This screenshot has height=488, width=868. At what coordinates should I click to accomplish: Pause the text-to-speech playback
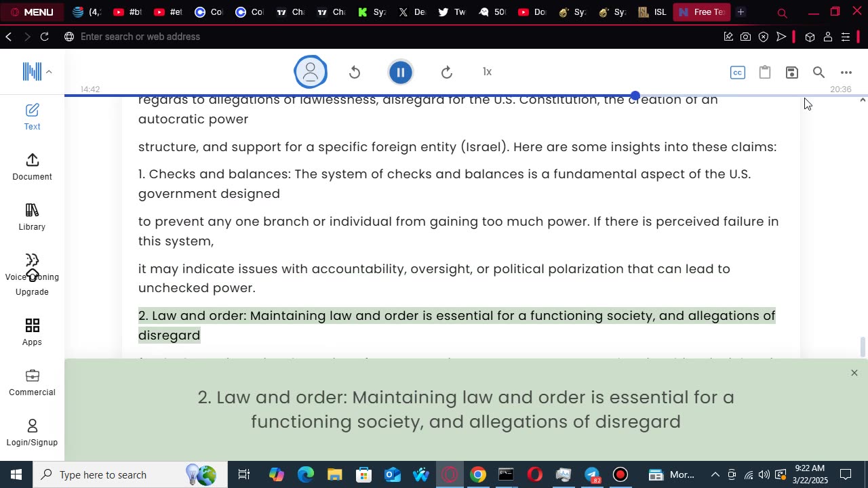(401, 72)
